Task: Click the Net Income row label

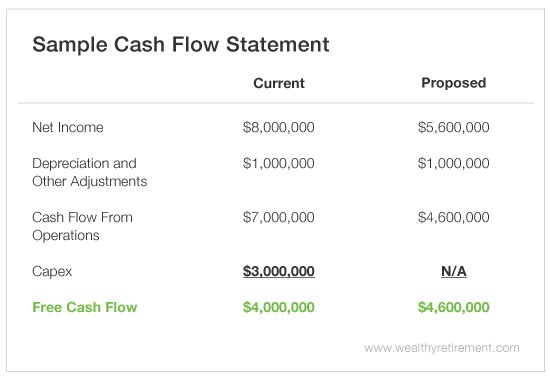Action: tap(68, 127)
